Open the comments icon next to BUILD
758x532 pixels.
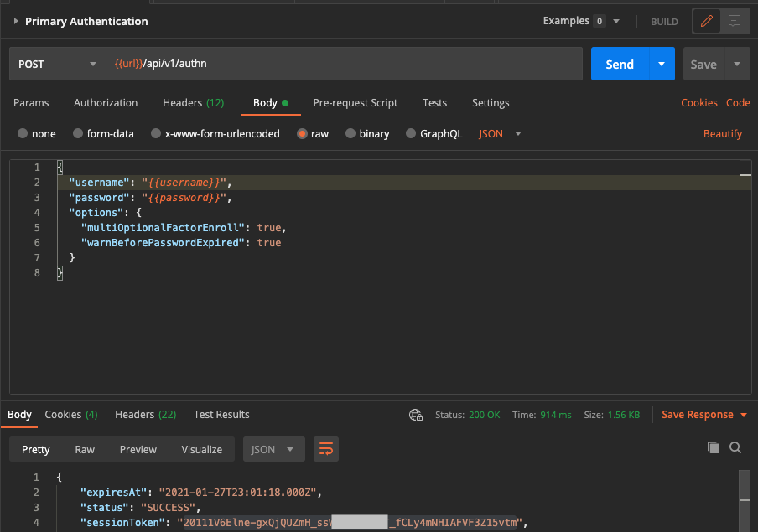pyautogui.click(x=735, y=21)
